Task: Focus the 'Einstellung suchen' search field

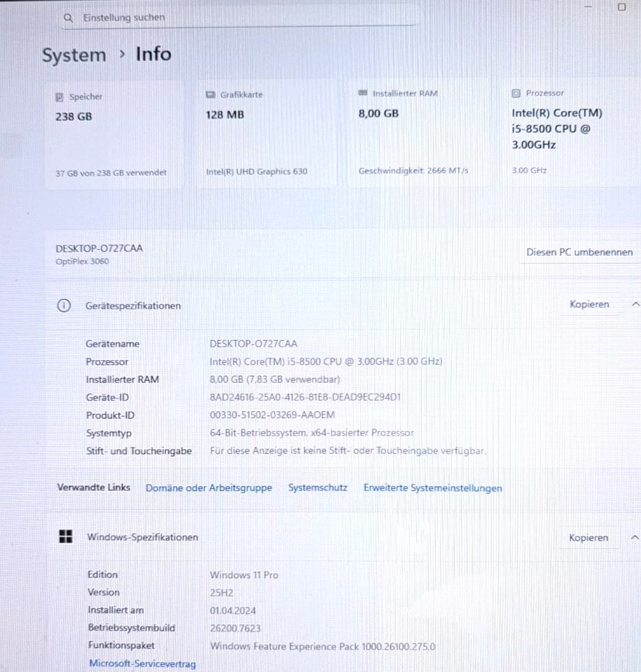Action: coord(238,18)
